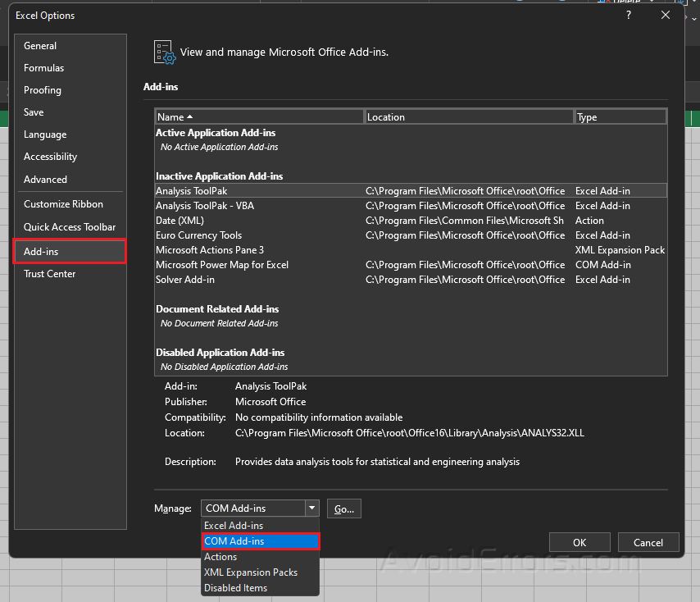The image size is (700, 602).
Task: Click the Go... button
Action: click(344, 509)
